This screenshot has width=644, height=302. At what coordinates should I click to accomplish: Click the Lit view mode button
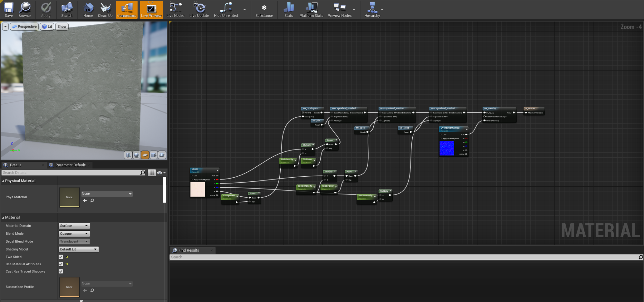(x=47, y=27)
